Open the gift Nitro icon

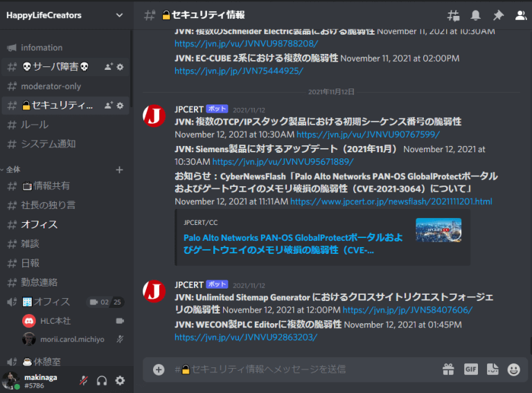point(448,369)
